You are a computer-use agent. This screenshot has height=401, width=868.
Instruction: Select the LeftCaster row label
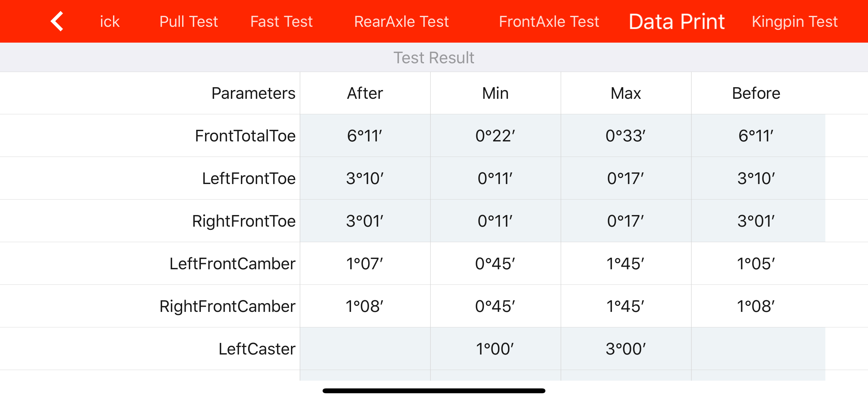click(257, 348)
